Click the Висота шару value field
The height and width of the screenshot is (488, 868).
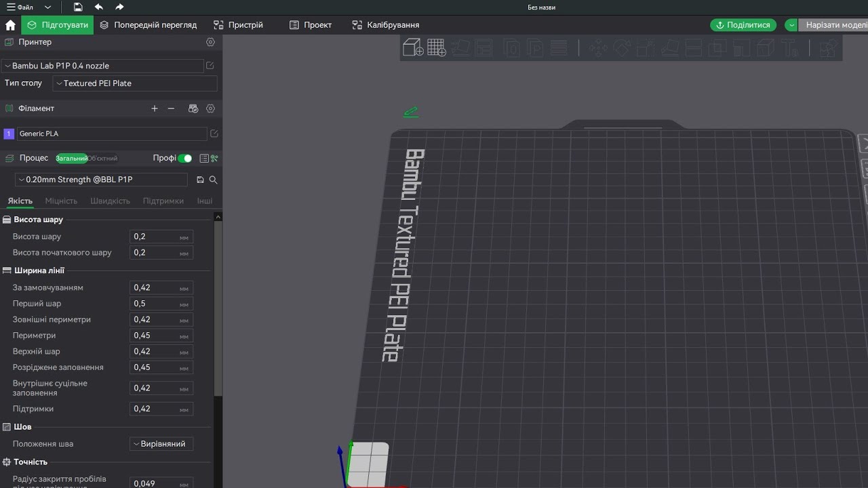click(161, 237)
